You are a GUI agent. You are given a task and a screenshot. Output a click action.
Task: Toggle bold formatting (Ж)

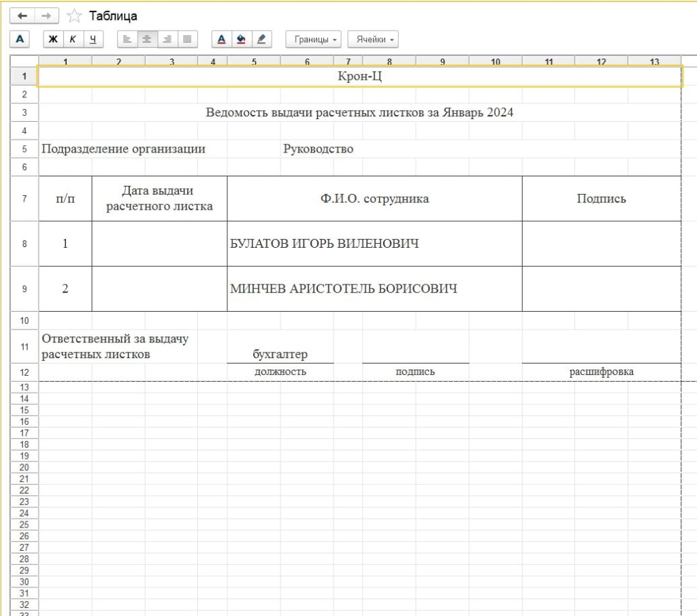pos(53,39)
